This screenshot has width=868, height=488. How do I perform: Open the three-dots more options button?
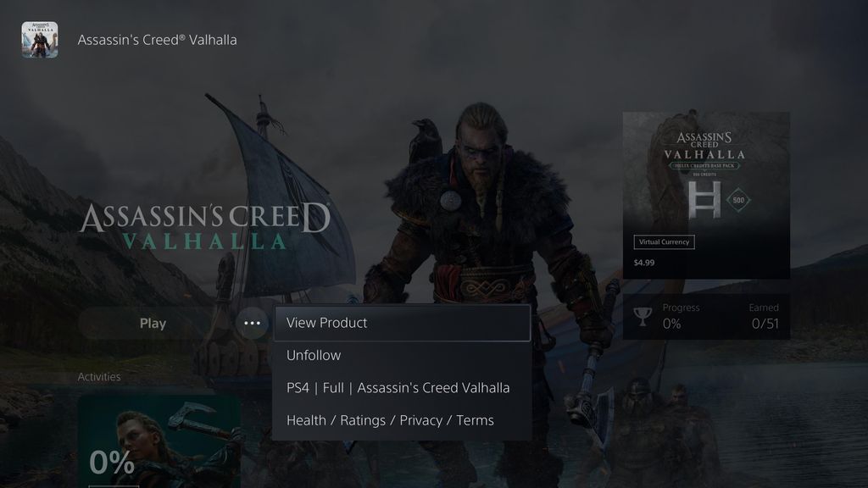coord(252,323)
